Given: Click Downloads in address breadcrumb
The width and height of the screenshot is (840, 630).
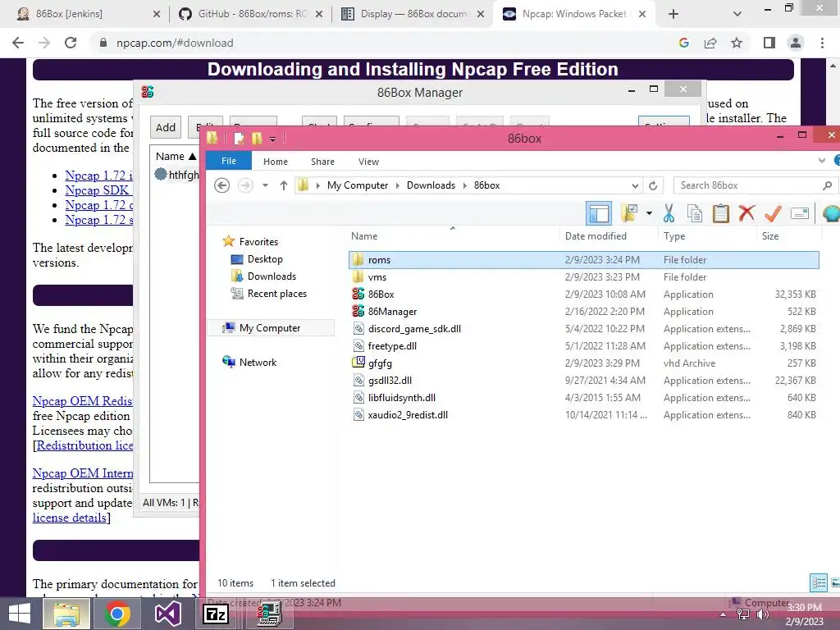Looking at the screenshot, I should point(431,185).
